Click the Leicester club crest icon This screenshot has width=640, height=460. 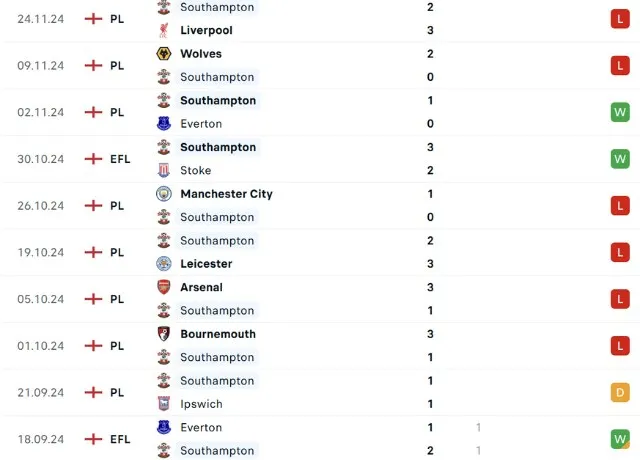pos(163,264)
